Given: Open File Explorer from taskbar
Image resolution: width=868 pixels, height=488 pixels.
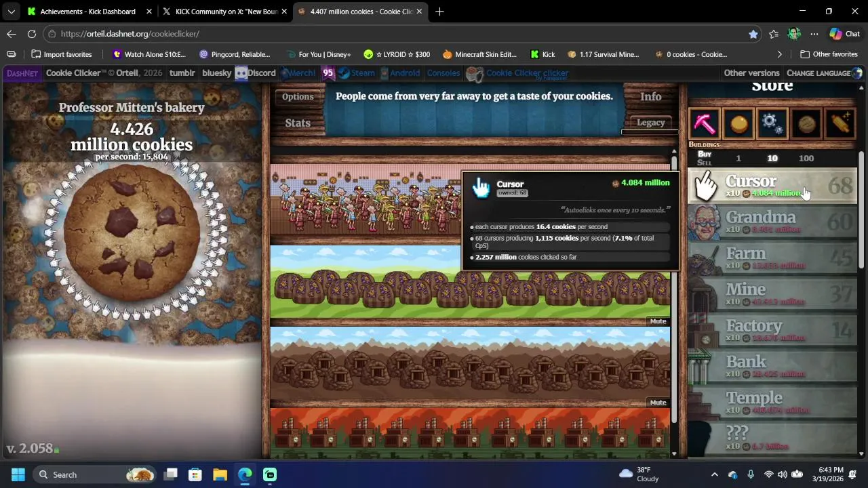Looking at the screenshot, I should coord(220,474).
